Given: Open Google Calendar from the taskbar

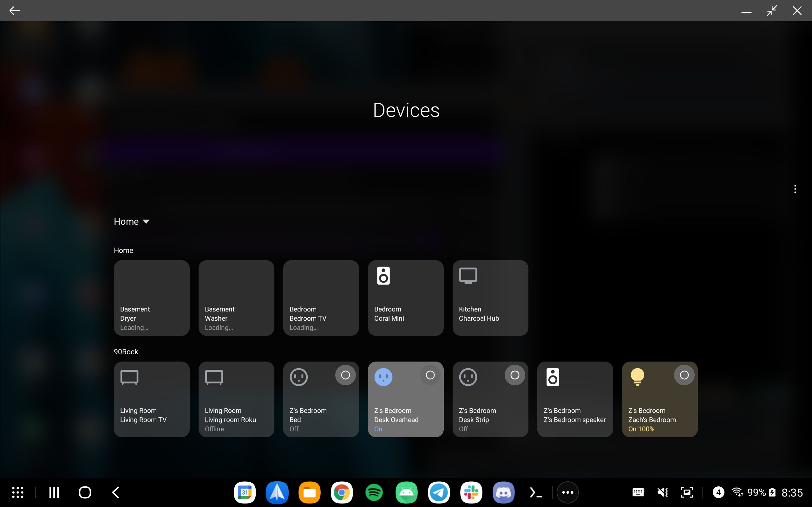Looking at the screenshot, I should [245, 492].
